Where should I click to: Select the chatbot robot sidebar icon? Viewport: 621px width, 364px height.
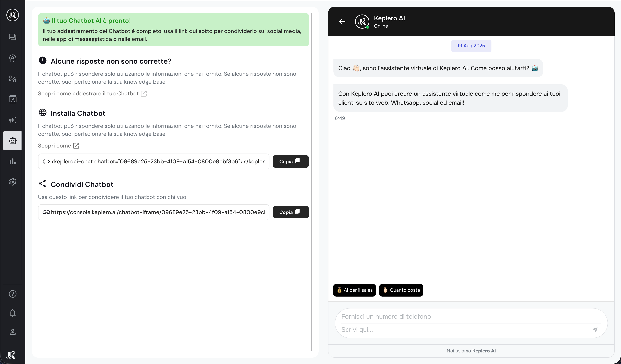point(13,141)
